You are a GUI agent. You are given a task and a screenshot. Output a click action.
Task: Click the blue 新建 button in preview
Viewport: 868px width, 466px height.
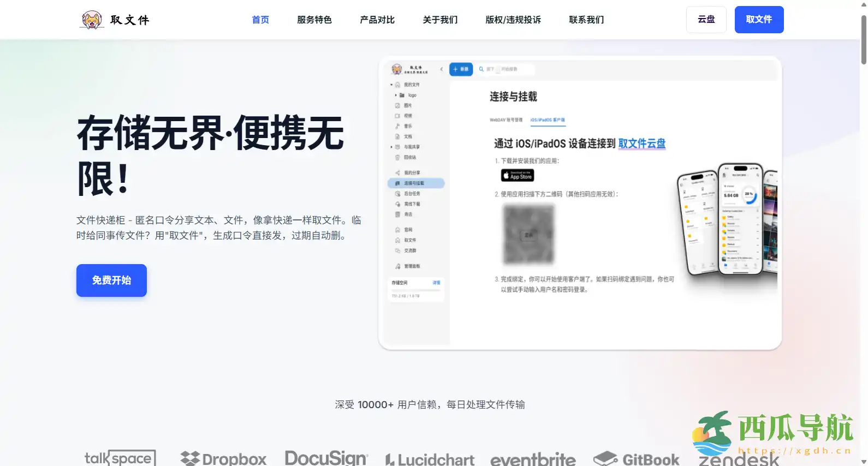461,69
